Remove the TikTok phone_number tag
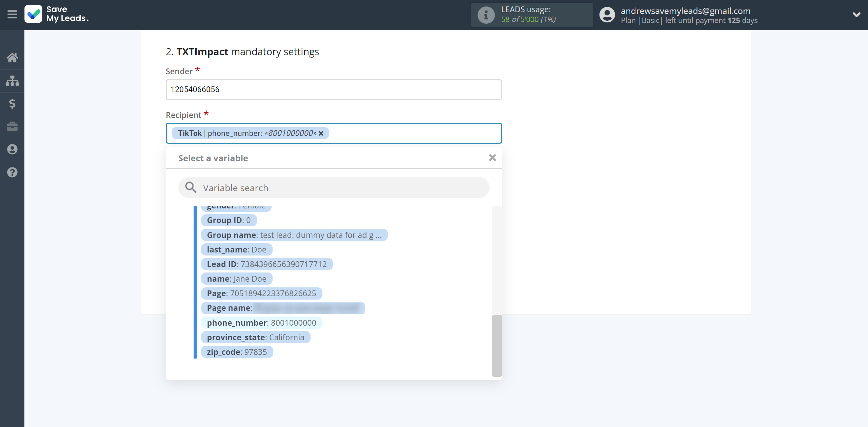Screen dimensions: 868x427 coord(321,134)
